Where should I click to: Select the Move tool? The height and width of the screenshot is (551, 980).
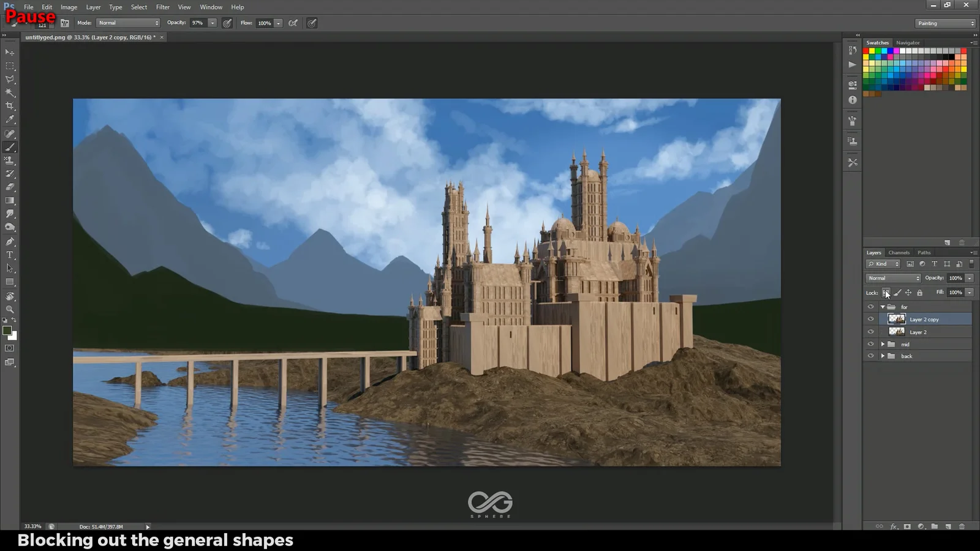coord(10,52)
